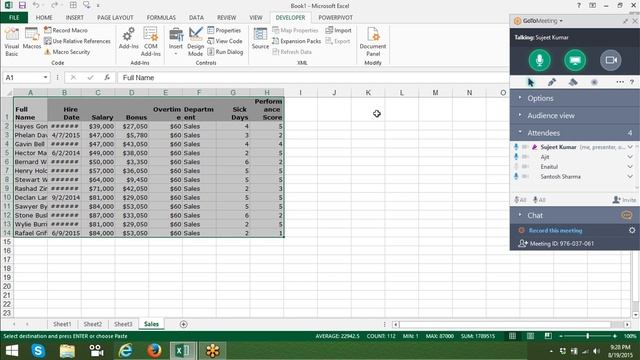Click Record this meeting
The image size is (640, 360).
click(x=556, y=231)
